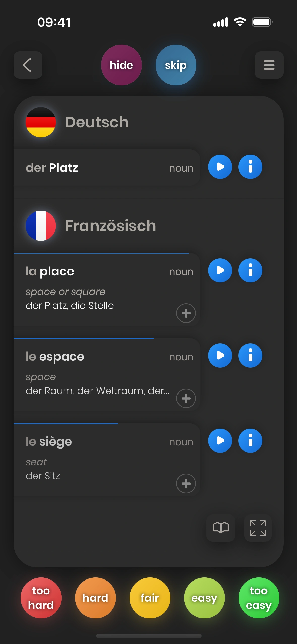This screenshot has width=297, height=644.
Task: Expand the le siège entry with plus
Action: click(x=186, y=484)
